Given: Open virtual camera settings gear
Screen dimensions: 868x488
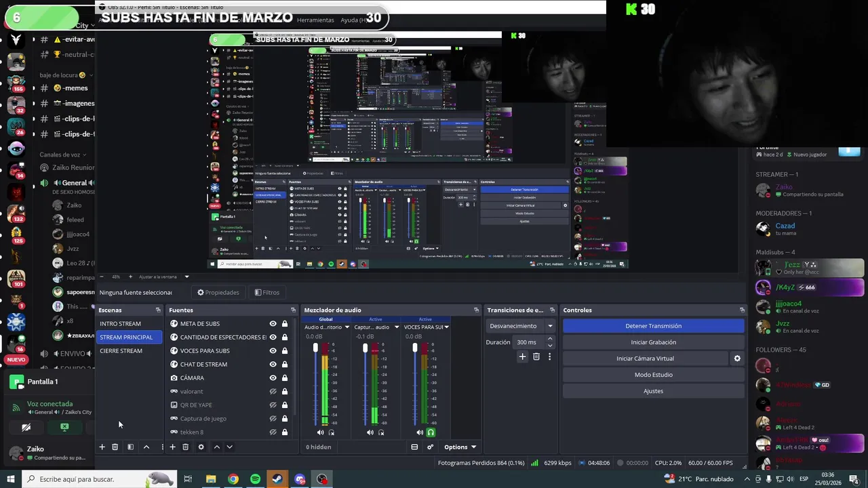Looking at the screenshot, I should point(737,359).
